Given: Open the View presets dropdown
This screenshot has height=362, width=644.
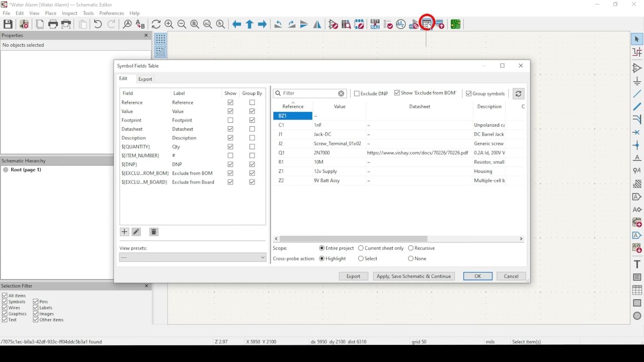Looking at the screenshot, I should coord(193,257).
